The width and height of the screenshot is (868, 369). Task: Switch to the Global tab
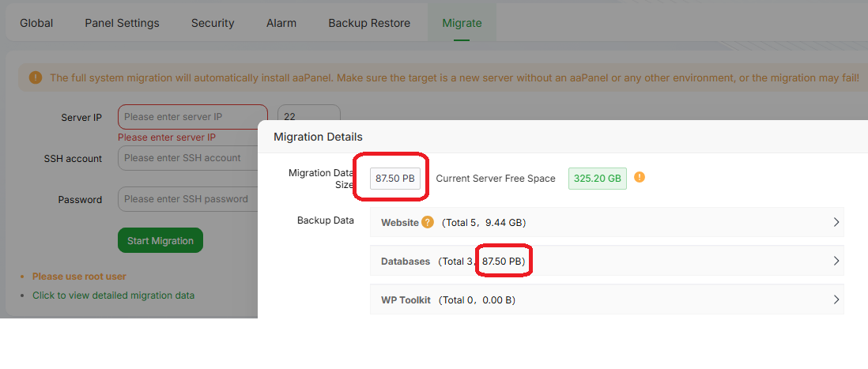pyautogui.click(x=36, y=23)
